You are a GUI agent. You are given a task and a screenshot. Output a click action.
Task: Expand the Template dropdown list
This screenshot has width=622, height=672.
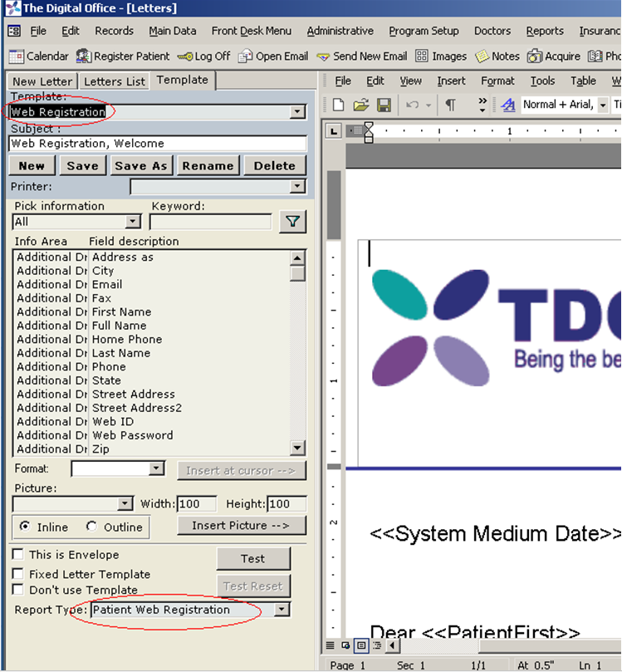click(x=298, y=112)
